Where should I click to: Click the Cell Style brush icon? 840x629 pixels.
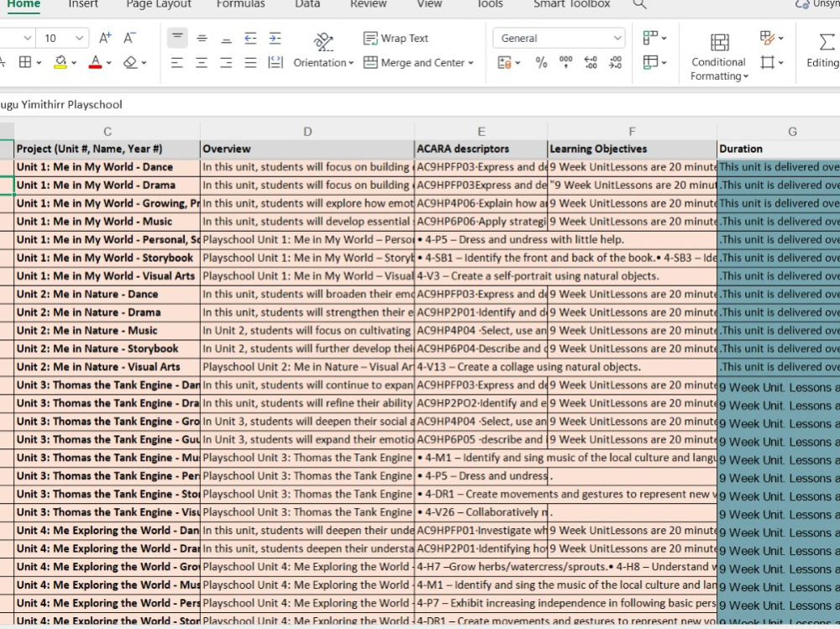(x=767, y=38)
